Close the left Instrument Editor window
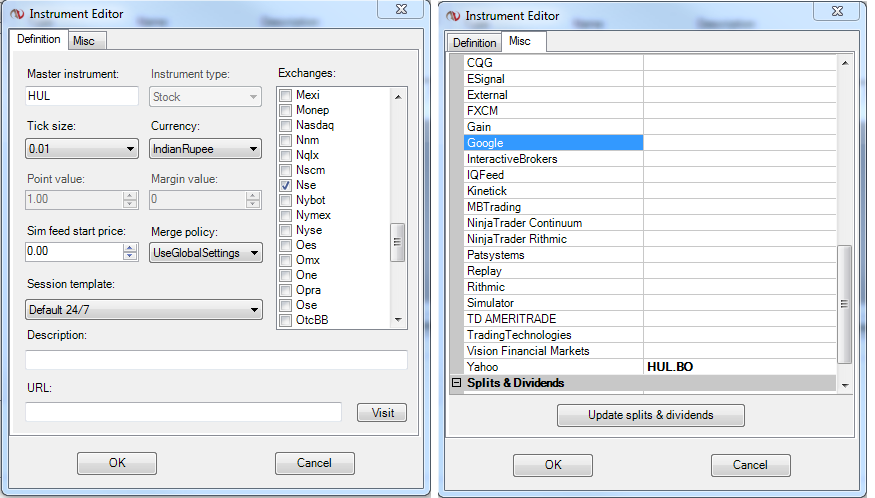Image resolution: width=875 pixels, height=498 pixels. coord(401,9)
